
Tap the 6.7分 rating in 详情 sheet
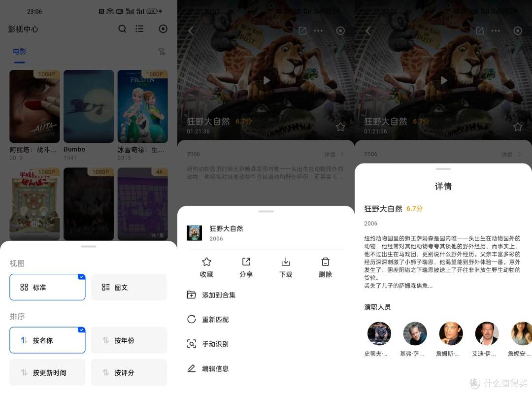point(415,209)
